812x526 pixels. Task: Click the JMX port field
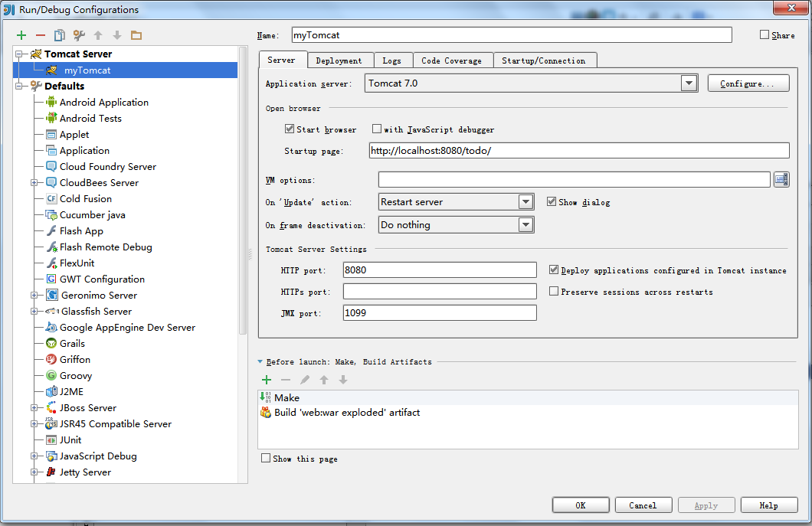pos(440,312)
